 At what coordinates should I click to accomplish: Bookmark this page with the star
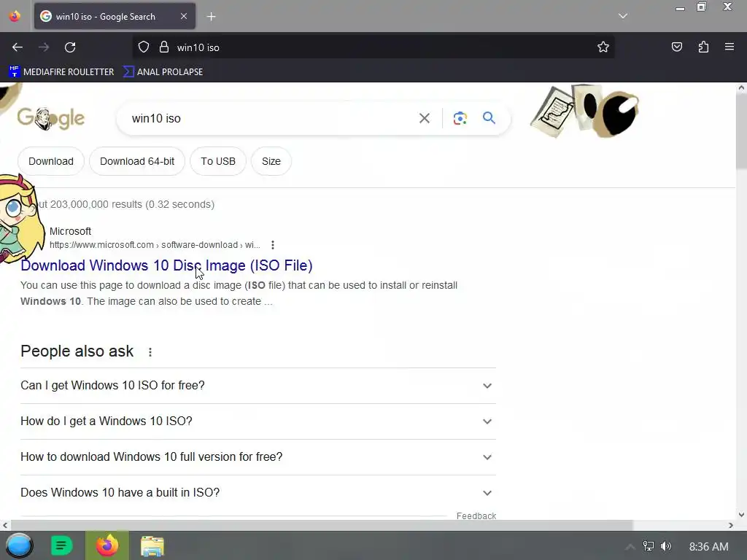(603, 47)
